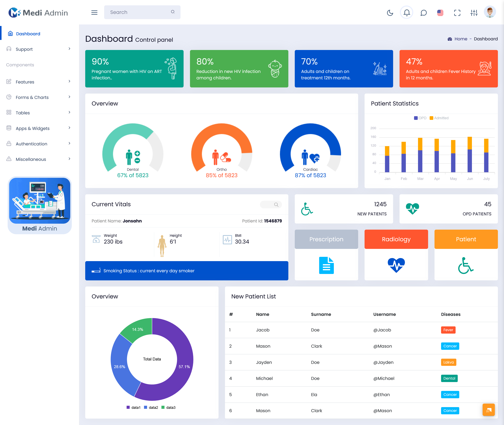The image size is (504, 425).
Task: Open notifications bell icon
Action: [x=407, y=13]
